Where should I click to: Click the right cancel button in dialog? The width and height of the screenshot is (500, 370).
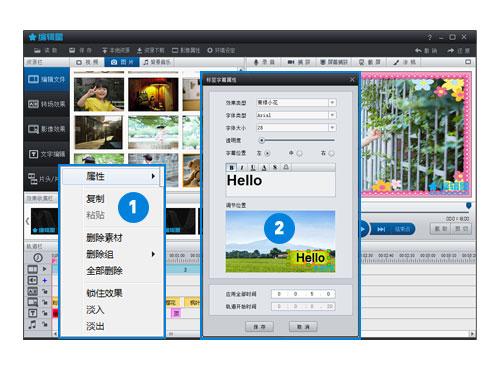click(x=303, y=327)
